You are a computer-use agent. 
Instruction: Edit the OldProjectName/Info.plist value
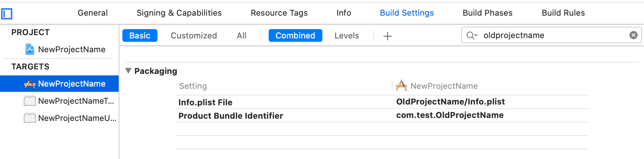pos(450,102)
